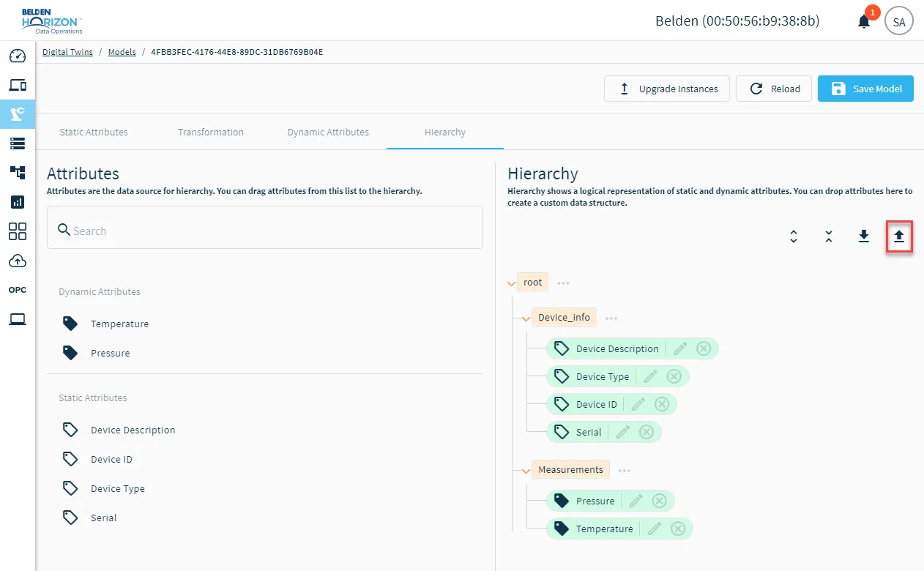The image size is (924, 571).
Task: Click the Upgrade Instances button
Action: (x=667, y=89)
